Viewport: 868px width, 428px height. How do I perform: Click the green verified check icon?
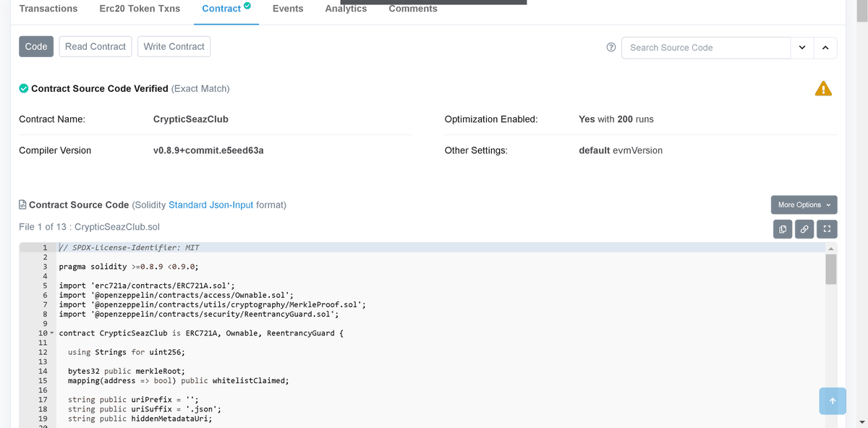coord(24,88)
